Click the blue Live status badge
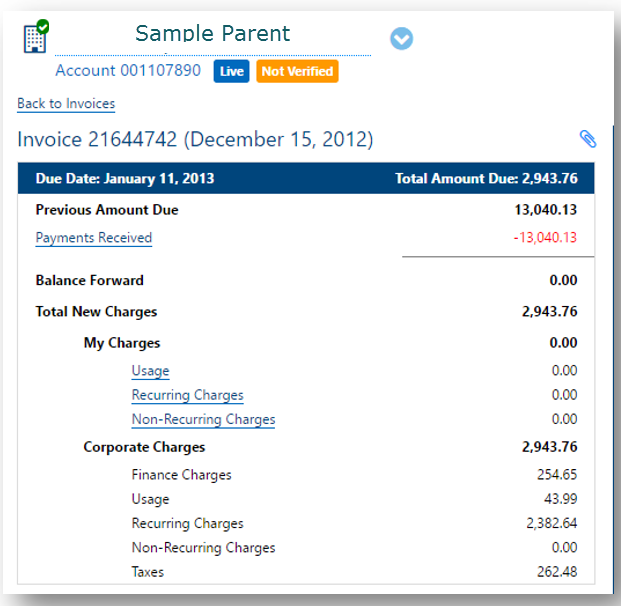Image resolution: width=621 pixels, height=606 pixels. click(x=231, y=72)
